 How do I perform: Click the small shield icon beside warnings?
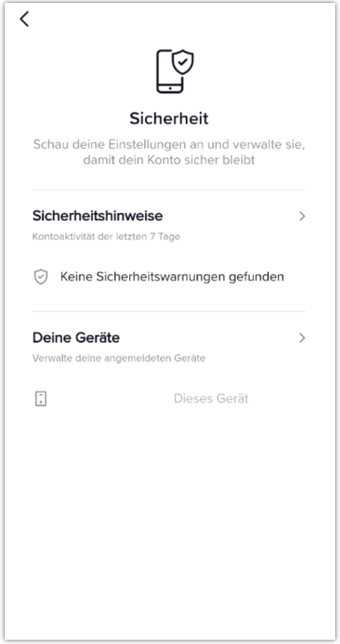pyautogui.click(x=40, y=277)
